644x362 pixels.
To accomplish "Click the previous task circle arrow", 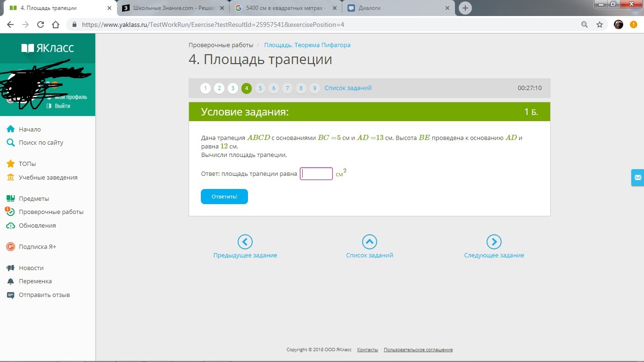I will click(245, 242).
